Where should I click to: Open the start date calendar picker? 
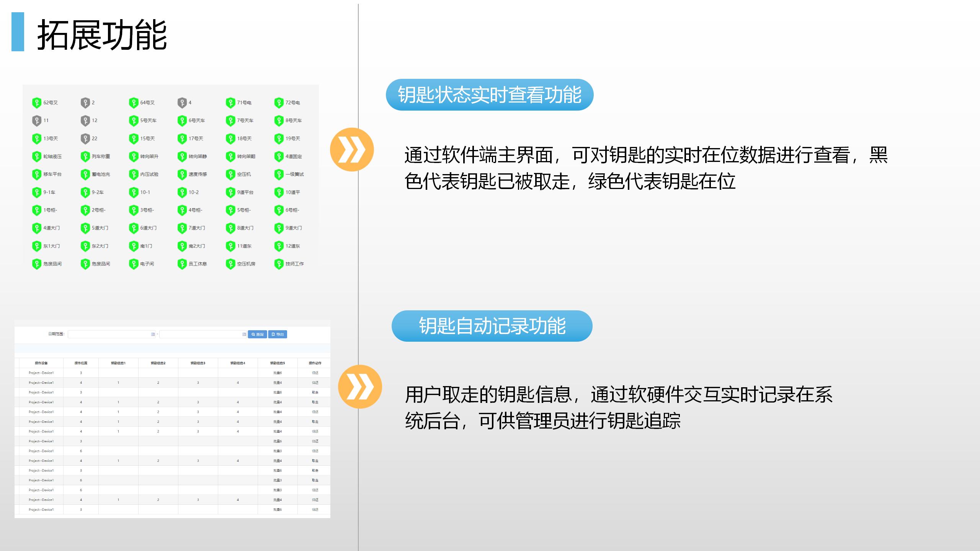pos(153,334)
